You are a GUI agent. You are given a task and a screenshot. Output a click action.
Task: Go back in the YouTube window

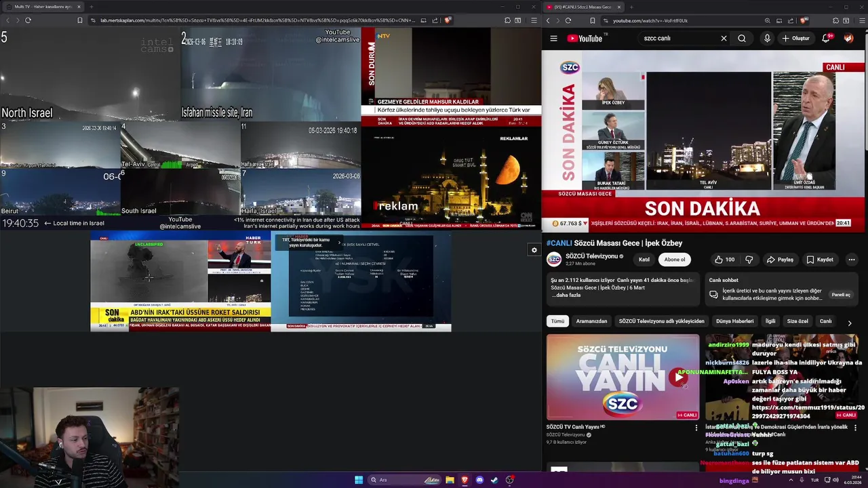[x=548, y=21]
